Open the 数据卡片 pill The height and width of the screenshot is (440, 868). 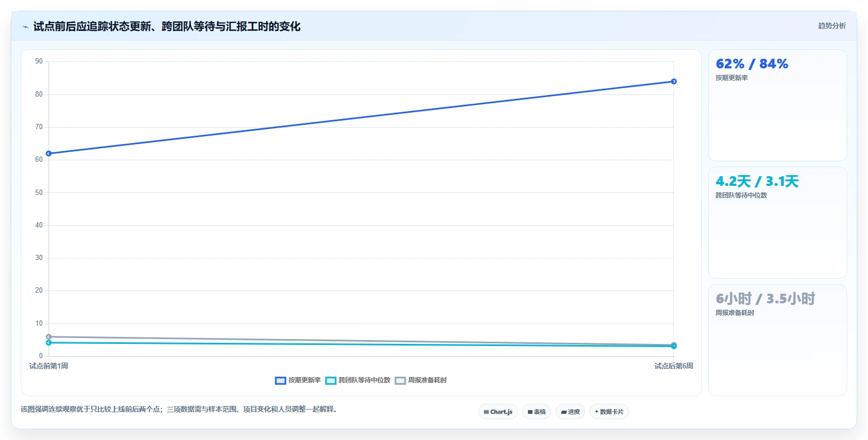609,412
